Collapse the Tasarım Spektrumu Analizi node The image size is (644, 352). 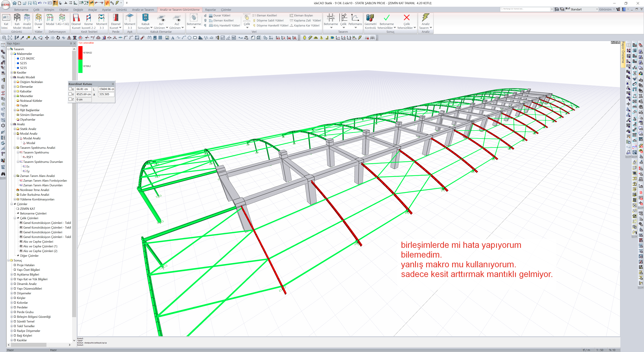pyautogui.click(x=15, y=148)
